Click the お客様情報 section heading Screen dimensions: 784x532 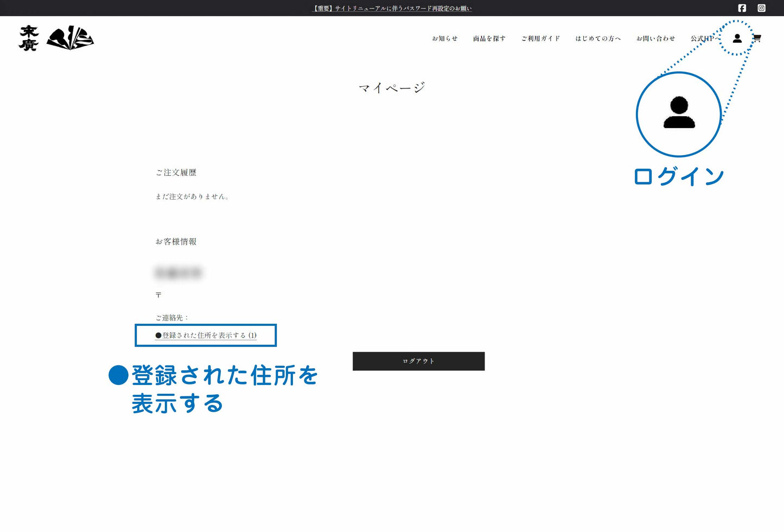coord(176,242)
